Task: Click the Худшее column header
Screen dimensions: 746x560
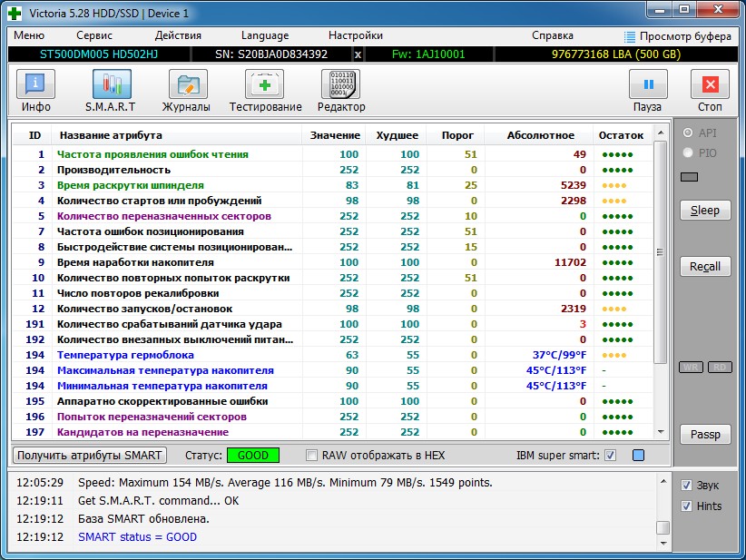Action: [x=397, y=135]
